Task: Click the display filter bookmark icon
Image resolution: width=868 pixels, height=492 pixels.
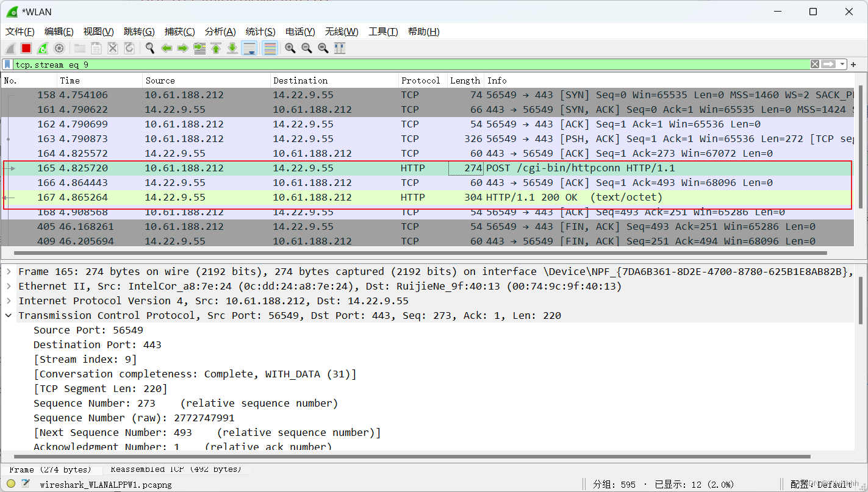Action: pyautogui.click(x=7, y=64)
